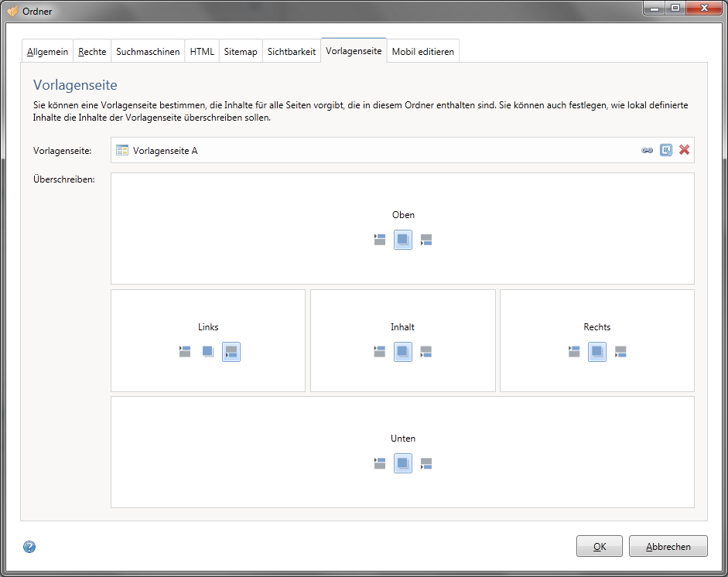Image resolution: width=728 pixels, height=577 pixels.
Task: Toggle the highlighted middle option under Rechts
Action: [596, 352]
